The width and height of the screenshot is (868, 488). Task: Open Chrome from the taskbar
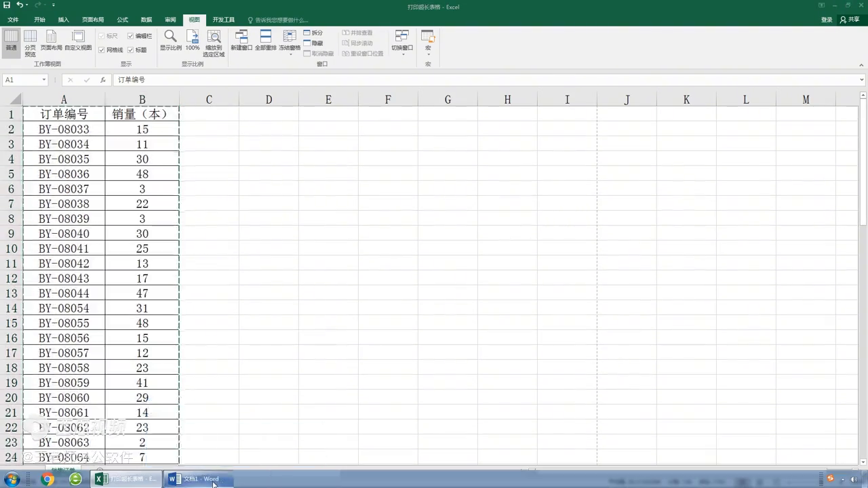[x=47, y=479]
